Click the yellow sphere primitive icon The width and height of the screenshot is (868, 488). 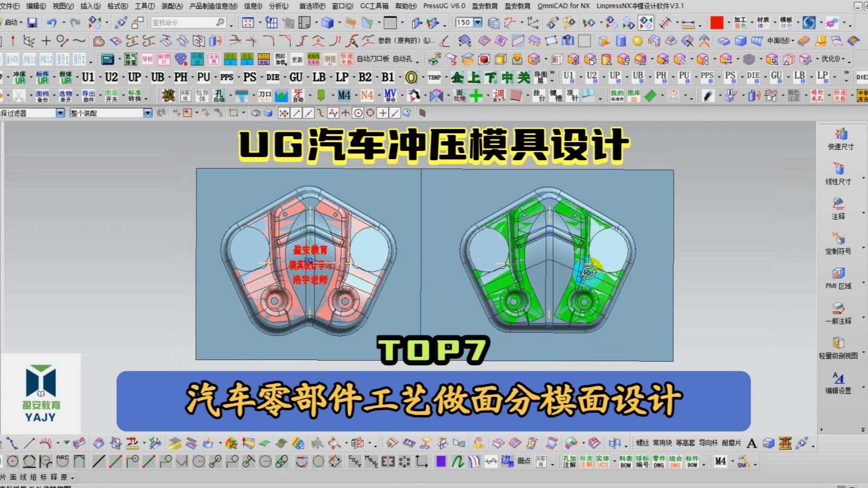coord(637,41)
